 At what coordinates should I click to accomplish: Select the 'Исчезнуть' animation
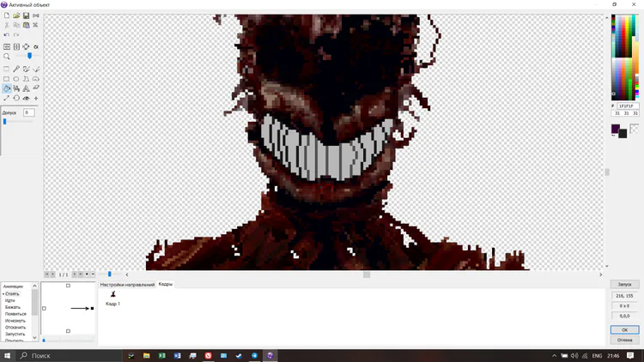(x=15, y=321)
